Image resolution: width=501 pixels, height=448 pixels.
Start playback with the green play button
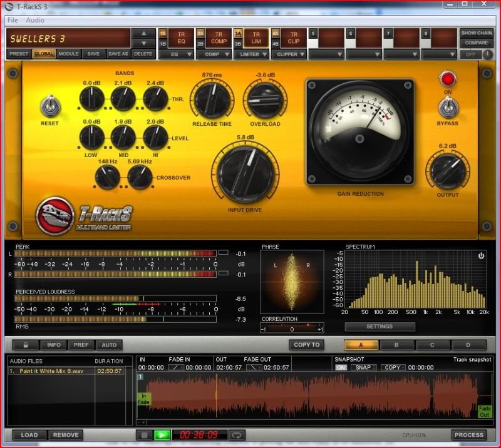pos(162,435)
